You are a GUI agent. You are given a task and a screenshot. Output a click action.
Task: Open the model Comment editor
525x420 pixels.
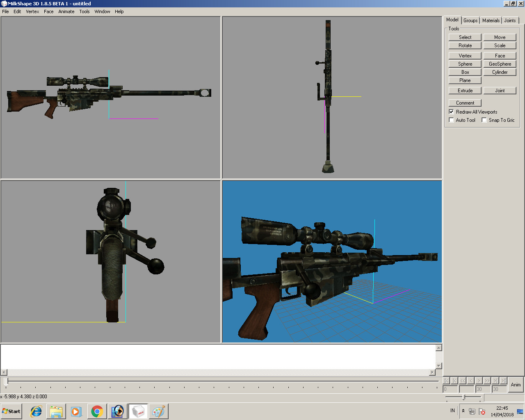click(465, 103)
